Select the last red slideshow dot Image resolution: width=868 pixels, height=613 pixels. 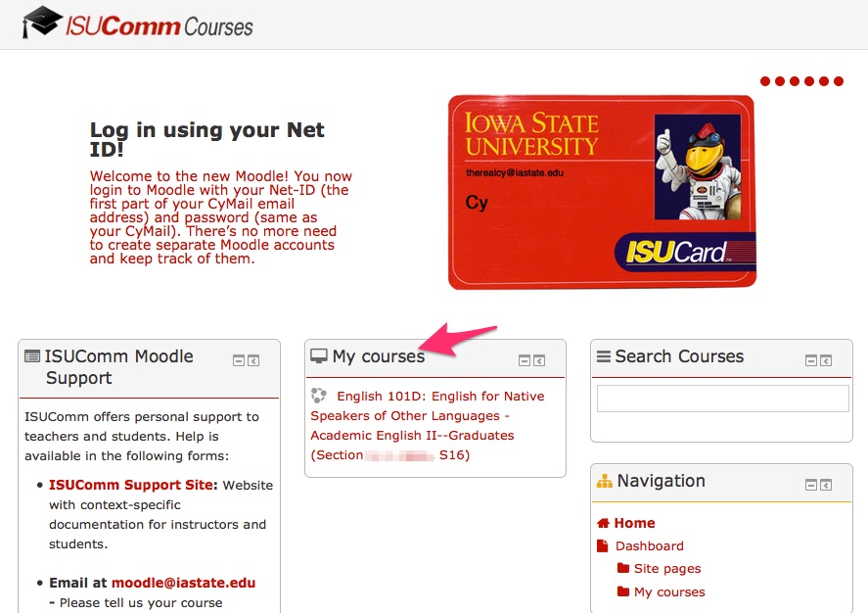point(839,81)
